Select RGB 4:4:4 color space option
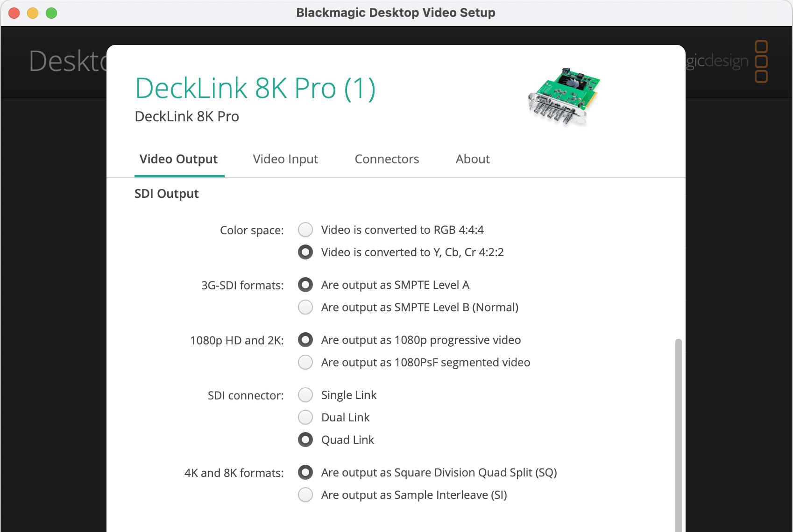Viewport: 793px width, 532px height. point(305,230)
